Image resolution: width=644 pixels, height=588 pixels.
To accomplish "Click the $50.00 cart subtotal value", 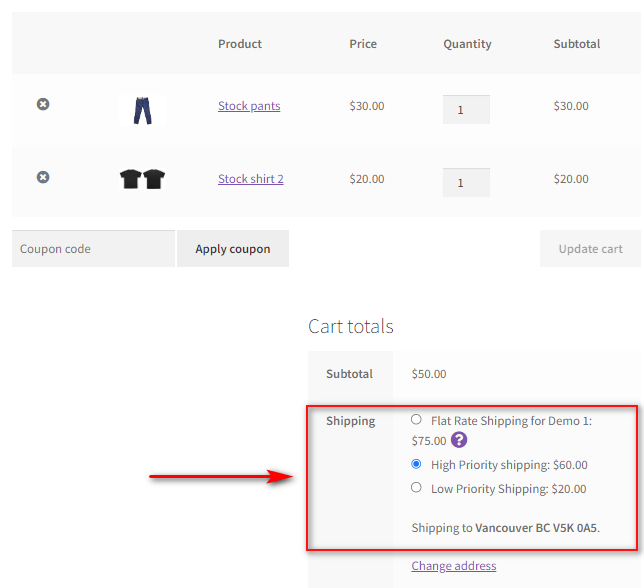I will [x=429, y=374].
